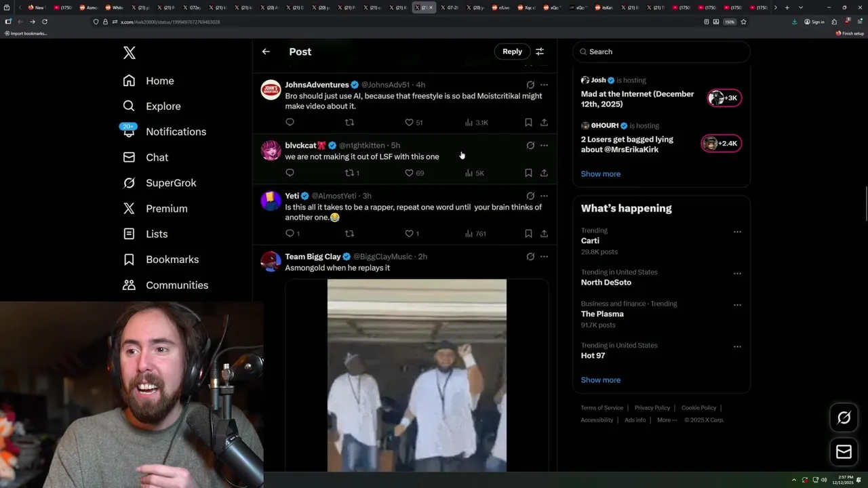Image resolution: width=868 pixels, height=488 pixels.
Task: Show more live spaces
Action: [x=600, y=174]
